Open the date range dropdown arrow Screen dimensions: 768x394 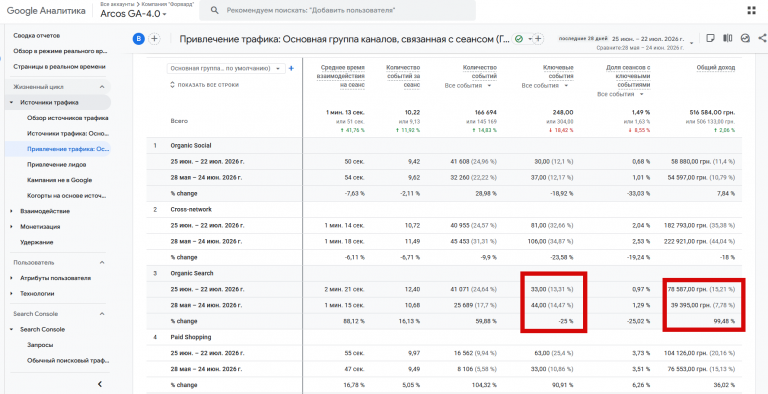691,43
